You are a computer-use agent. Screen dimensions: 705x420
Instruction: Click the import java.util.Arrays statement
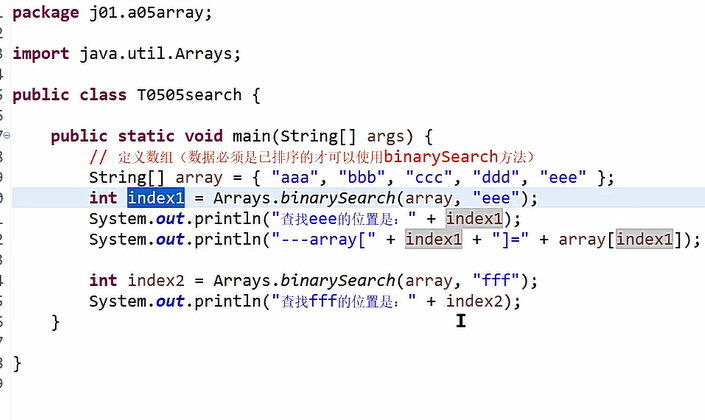tap(127, 54)
